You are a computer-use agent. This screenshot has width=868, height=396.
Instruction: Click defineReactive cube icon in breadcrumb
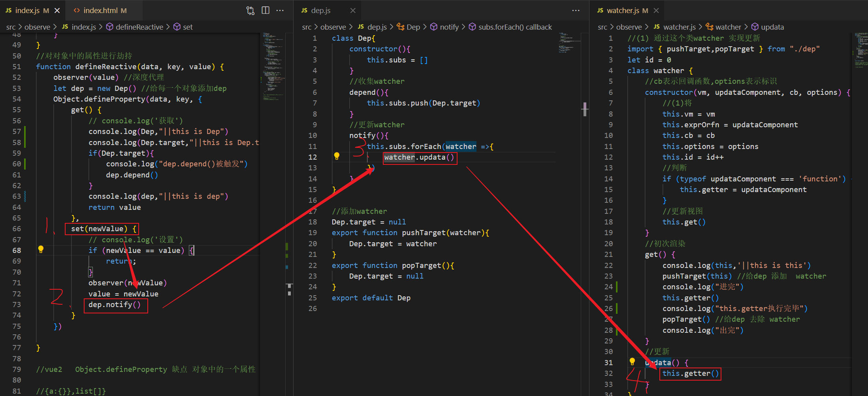[110, 27]
